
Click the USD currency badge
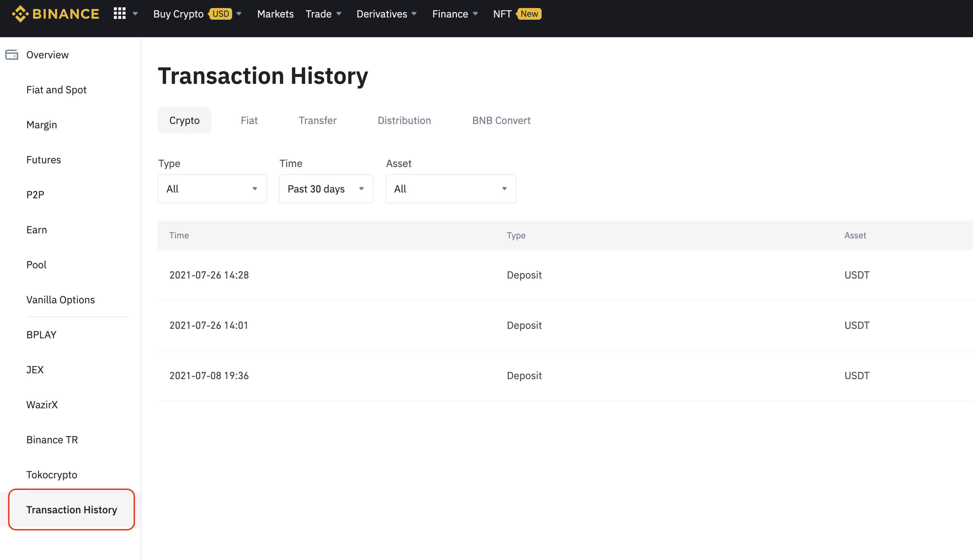(221, 14)
